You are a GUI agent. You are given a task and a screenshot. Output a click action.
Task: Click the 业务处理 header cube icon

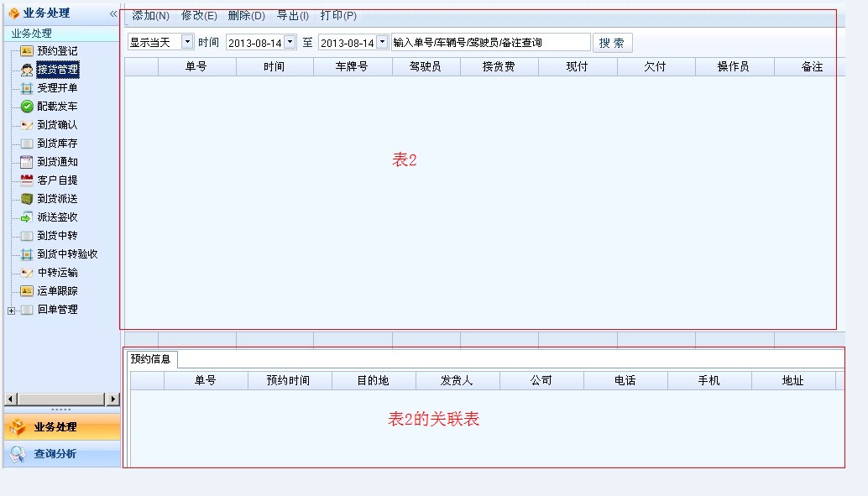13,13
